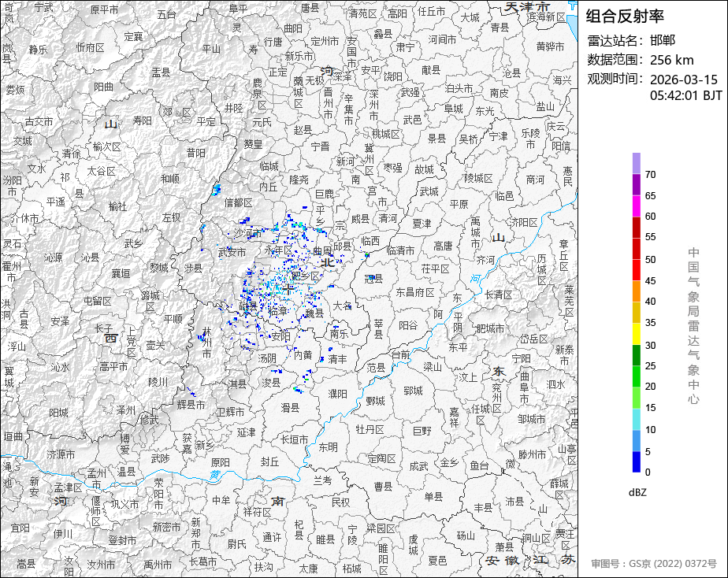Click the deep blue 0–5 dBZ swatch
The height and width of the screenshot is (578, 728).
tap(636, 461)
